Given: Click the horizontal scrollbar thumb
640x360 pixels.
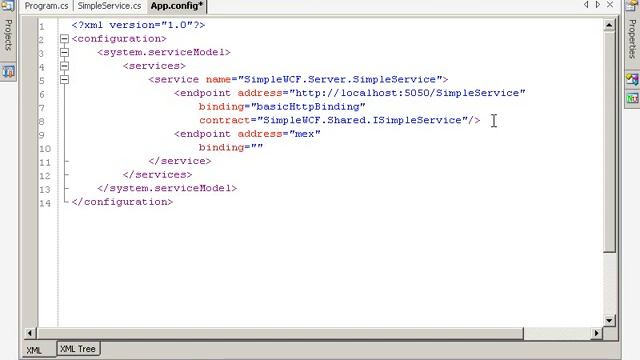Looking at the screenshot, I should tap(280, 333).
